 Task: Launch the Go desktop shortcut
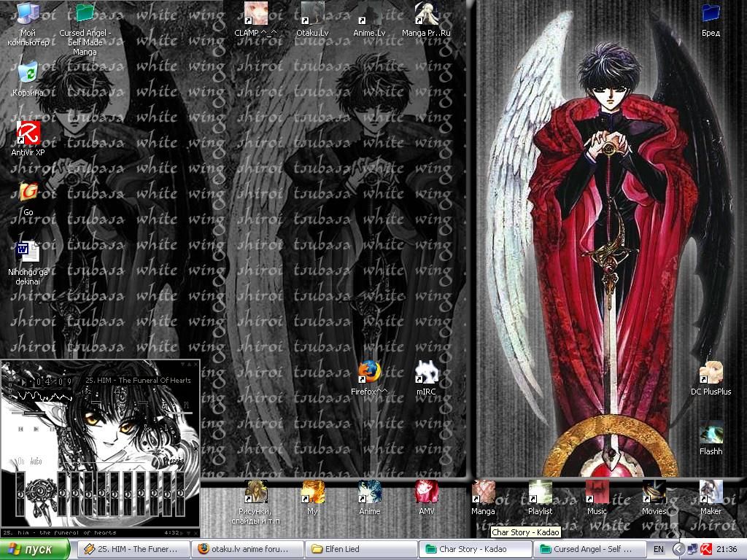[28, 198]
